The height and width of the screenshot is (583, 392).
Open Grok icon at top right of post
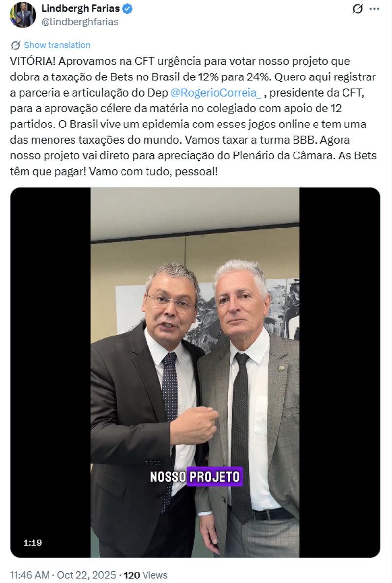pos(357,8)
